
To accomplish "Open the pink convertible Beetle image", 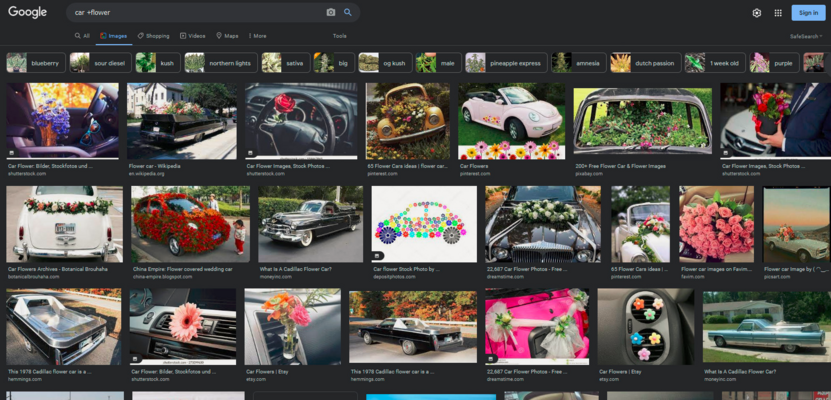I will 511,121.
